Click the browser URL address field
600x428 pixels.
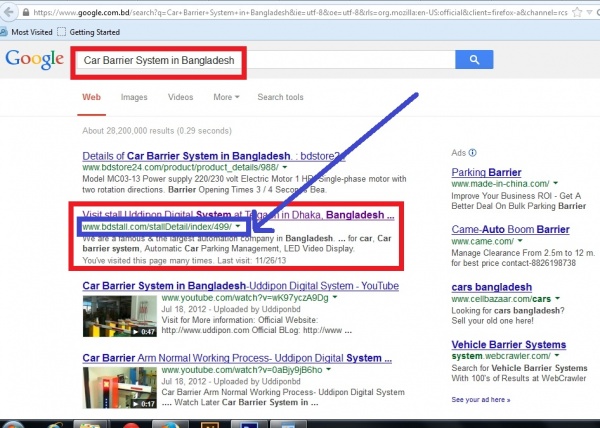300,12
